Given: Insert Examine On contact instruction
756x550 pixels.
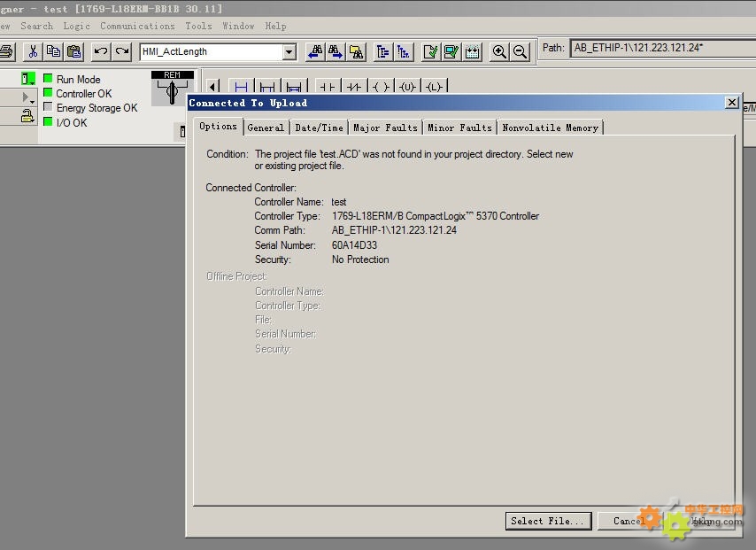Looking at the screenshot, I should click(x=328, y=87).
